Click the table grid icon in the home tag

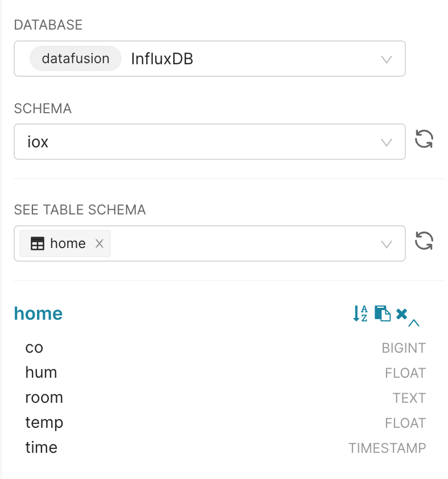[37, 244]
